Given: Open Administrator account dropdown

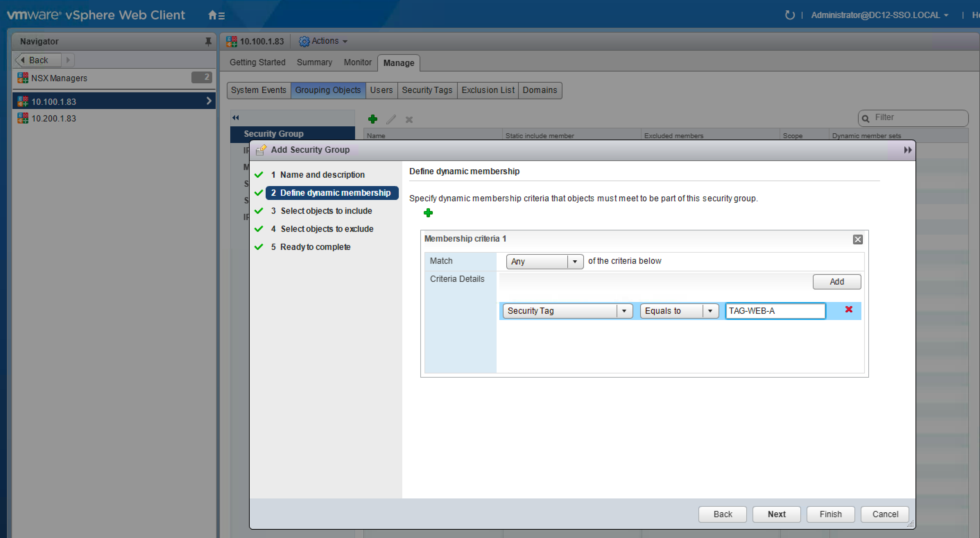Looking at the screenshot, I should (879, 15).
